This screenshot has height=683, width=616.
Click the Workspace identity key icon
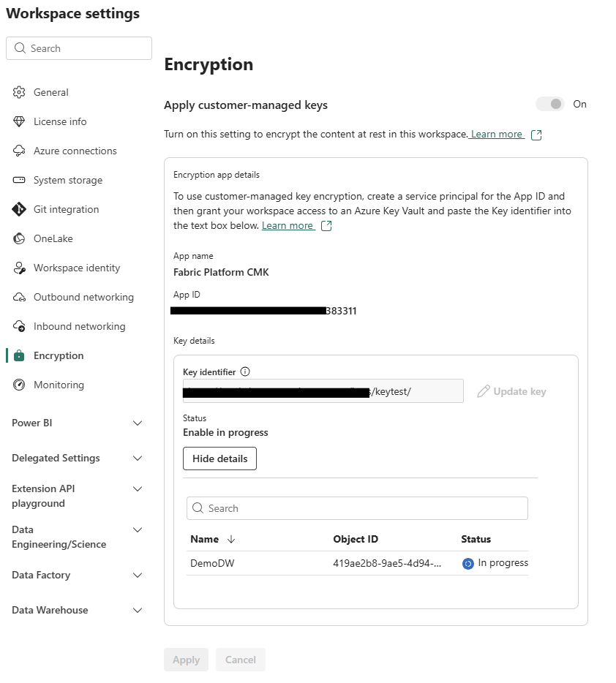[20, 268]
